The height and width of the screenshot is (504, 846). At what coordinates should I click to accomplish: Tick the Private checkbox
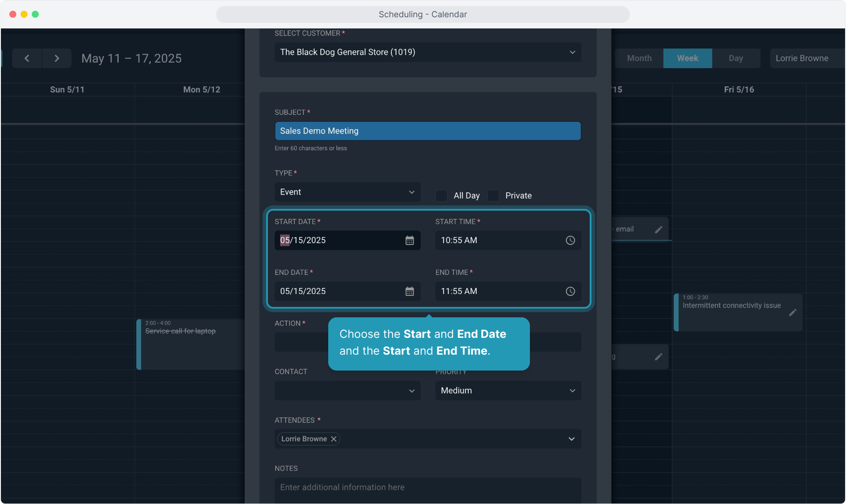(x=493, y=196)
